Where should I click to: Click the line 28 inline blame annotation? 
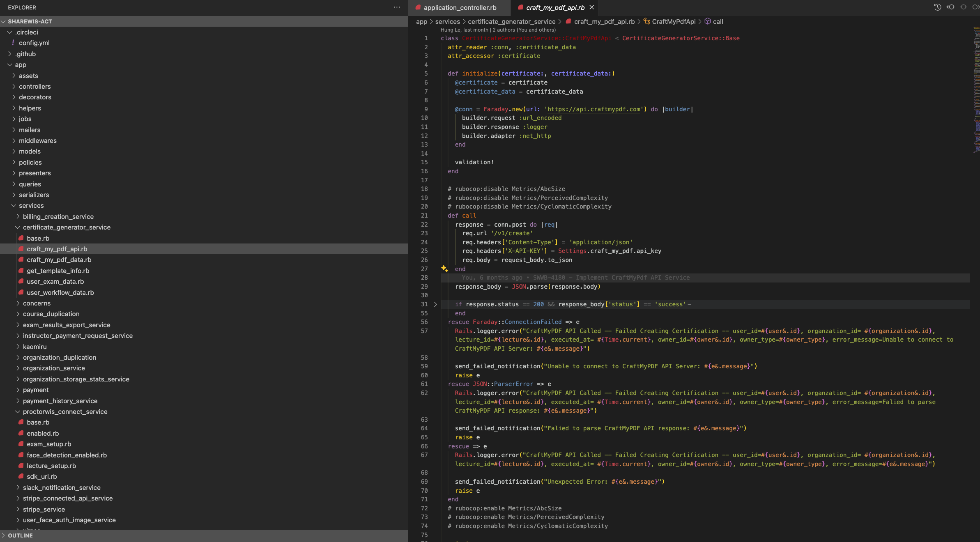click(x=575, y=278)
